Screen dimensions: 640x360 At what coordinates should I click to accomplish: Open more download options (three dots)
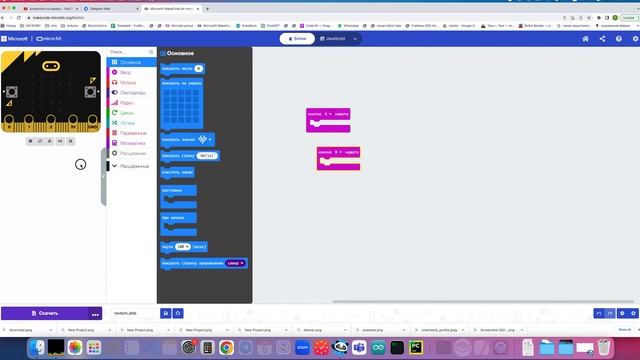[95, 313]
